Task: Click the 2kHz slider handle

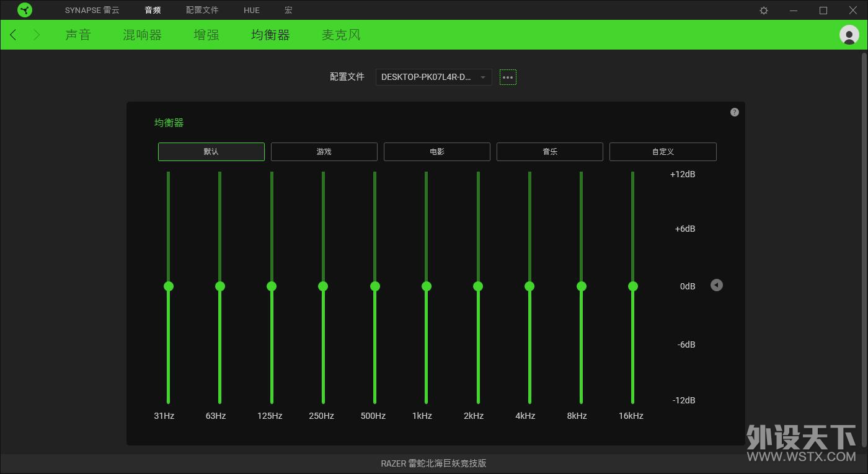Action: 478,286
